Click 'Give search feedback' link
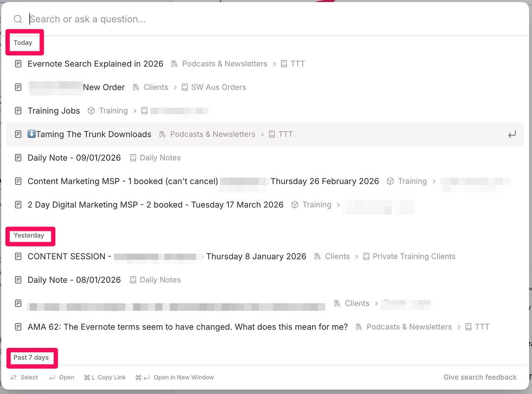532x394 pixels. (480, 377)
